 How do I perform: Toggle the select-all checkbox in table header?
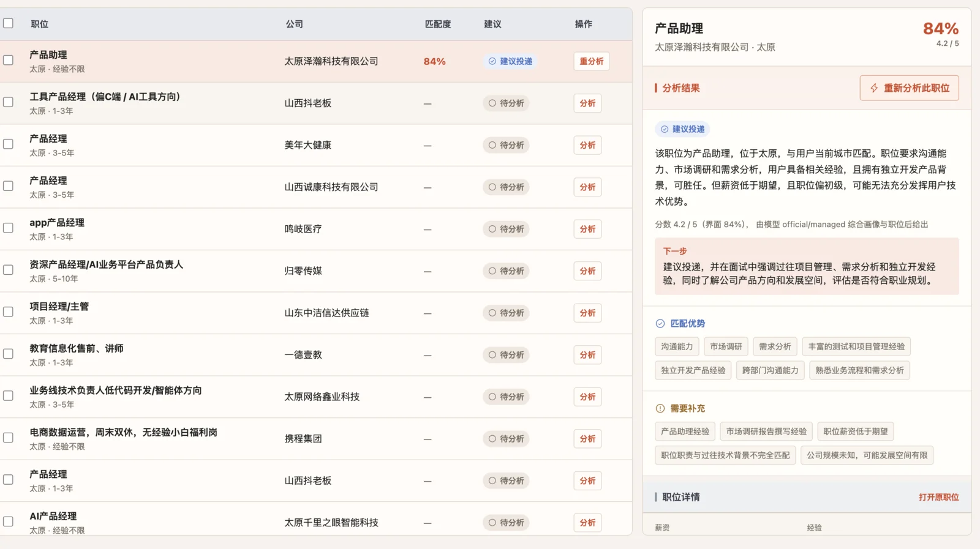8,23
